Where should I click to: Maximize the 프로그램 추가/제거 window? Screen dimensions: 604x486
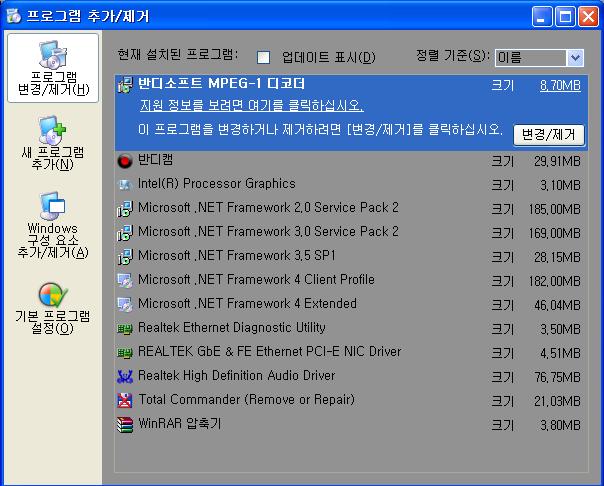565,17
